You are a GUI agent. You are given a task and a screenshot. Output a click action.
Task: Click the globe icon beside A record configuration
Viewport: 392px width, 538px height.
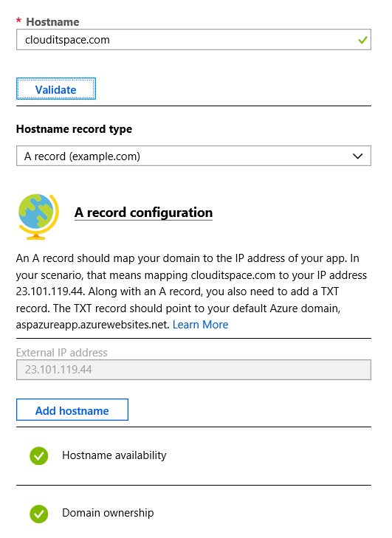38,216
